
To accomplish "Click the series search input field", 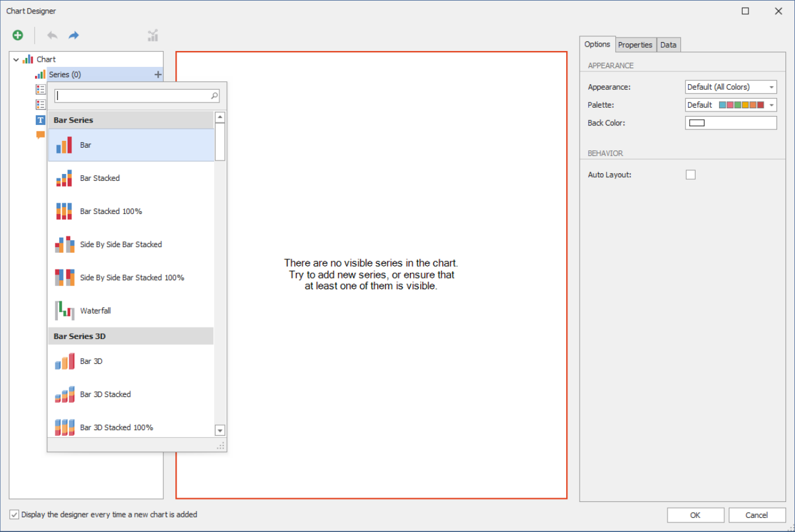I will point(133,96).
